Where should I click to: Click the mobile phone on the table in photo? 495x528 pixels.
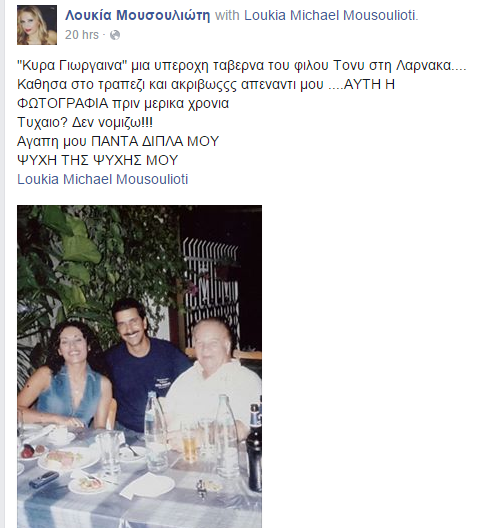44,479
